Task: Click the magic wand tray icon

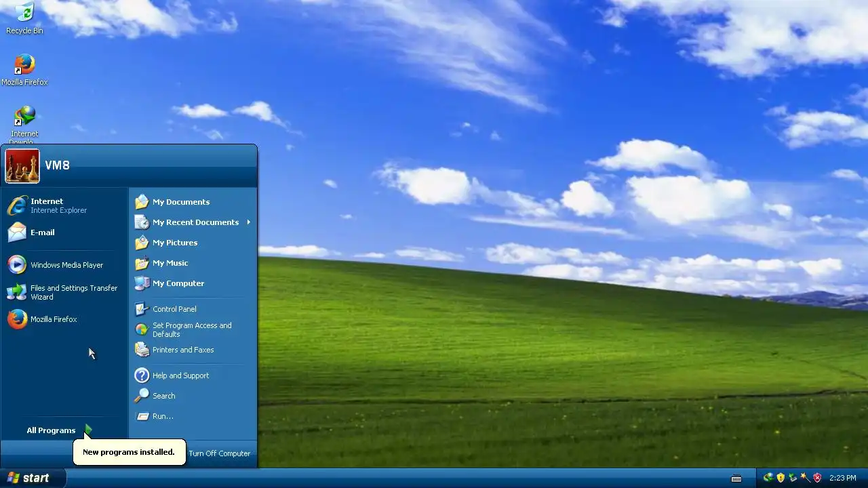Action: (805, 478)
